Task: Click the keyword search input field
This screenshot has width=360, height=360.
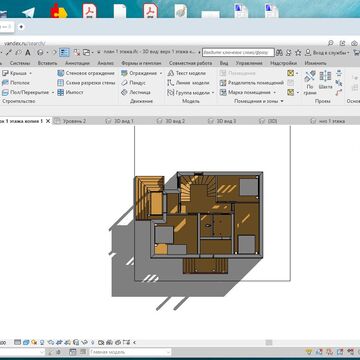Action: point(238,53)
